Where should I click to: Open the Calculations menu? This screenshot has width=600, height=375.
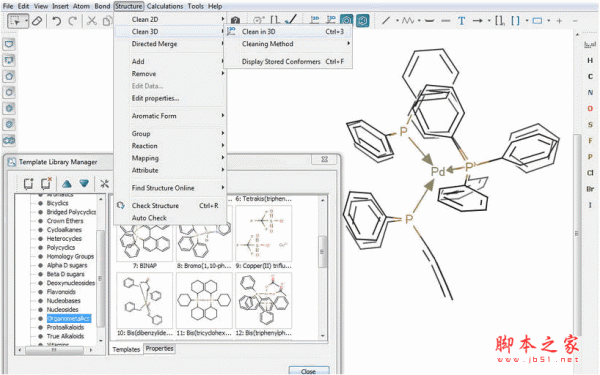click(165, 6)
